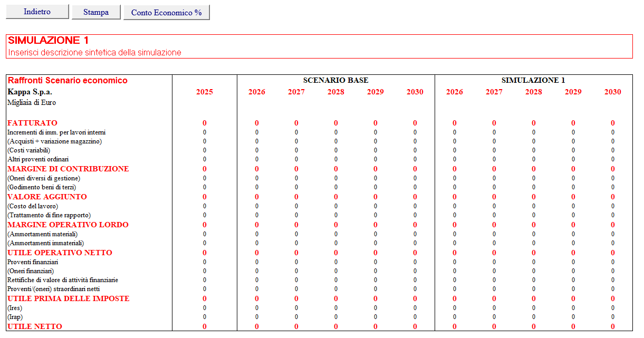
Task: Select the Kappa S.p.a. company cell
Action: click(30, 92)
